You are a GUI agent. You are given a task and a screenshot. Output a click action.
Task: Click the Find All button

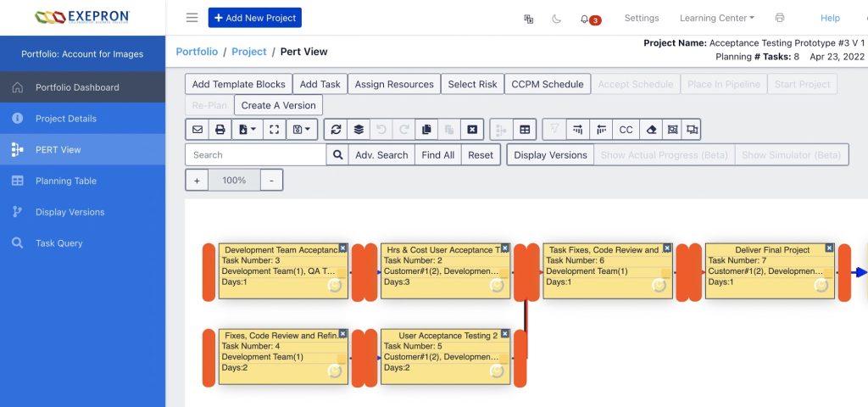(x=438, y=155)
